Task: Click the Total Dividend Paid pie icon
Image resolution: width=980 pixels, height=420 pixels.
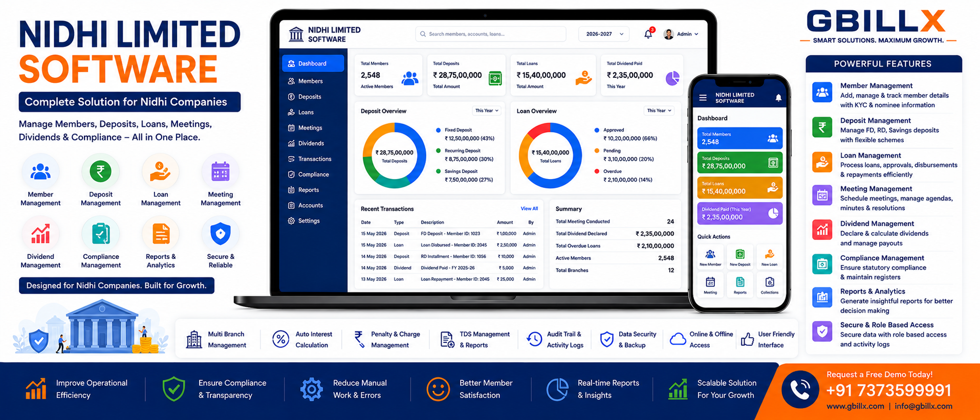Action: (x=672, y=78)
